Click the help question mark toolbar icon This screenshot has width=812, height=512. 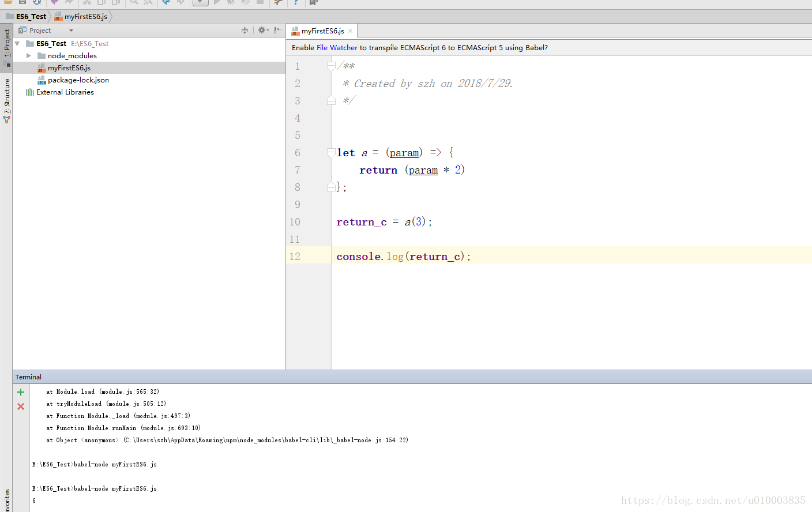[x=296, y=2]
